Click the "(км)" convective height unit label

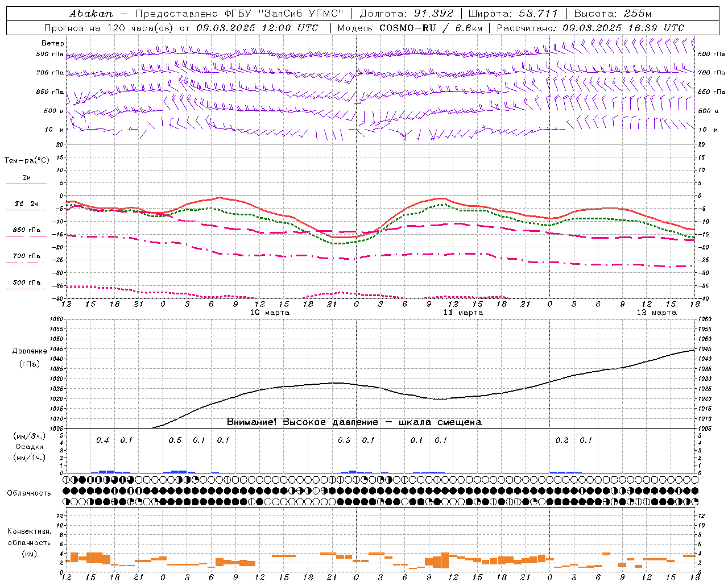30,554
